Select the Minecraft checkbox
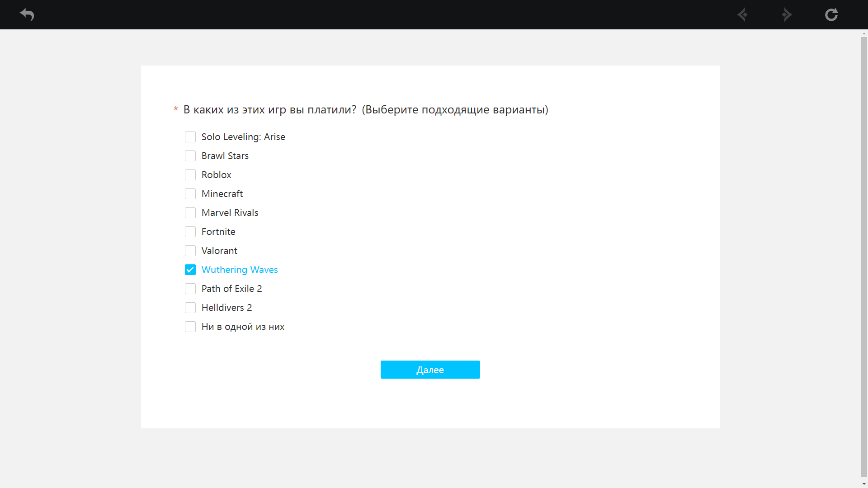The width and height of the screenshot is (868, 488). pos(190,194)
